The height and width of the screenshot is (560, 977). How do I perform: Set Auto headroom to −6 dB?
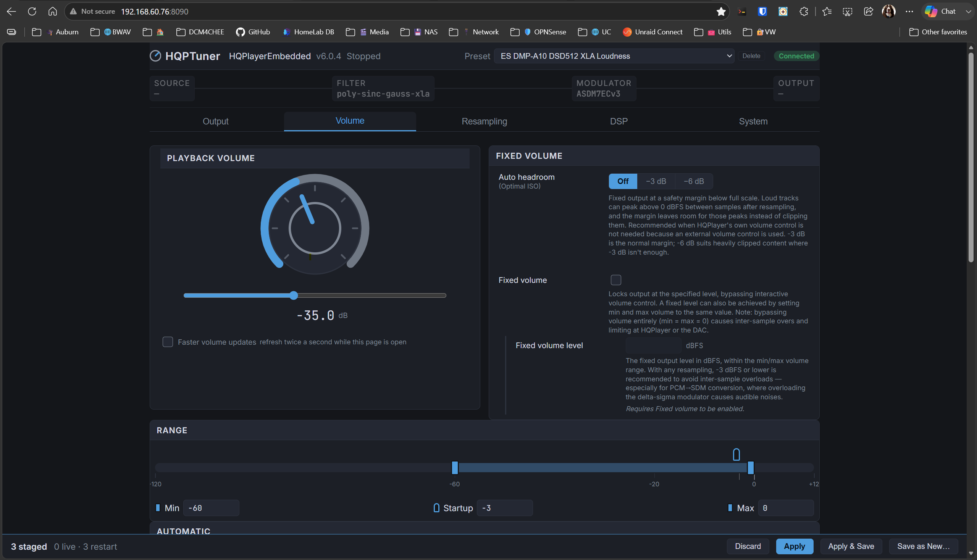pos(693,181)
